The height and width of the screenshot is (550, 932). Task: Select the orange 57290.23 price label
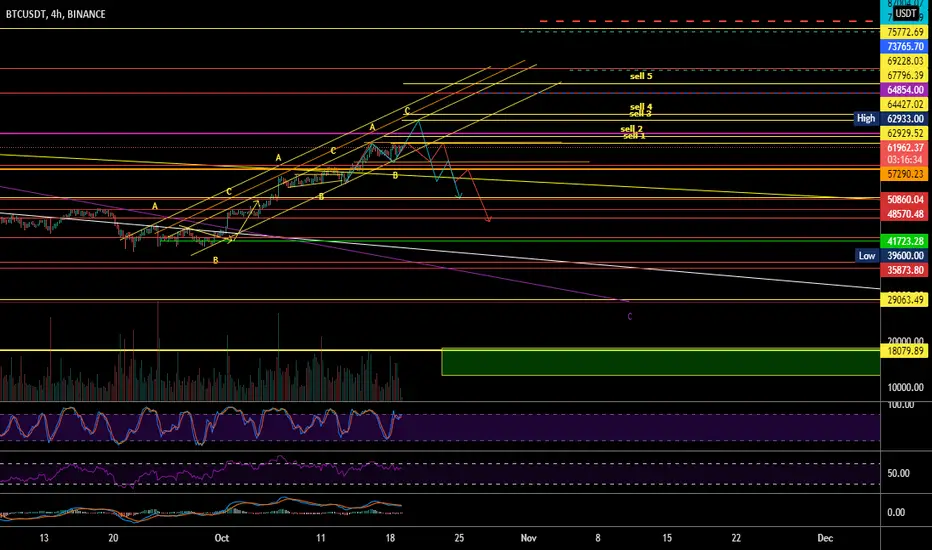(x=905, y=174)
